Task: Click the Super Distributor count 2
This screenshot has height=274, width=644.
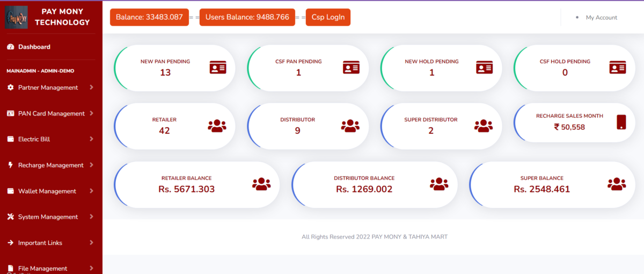Action: pos(431,130)
